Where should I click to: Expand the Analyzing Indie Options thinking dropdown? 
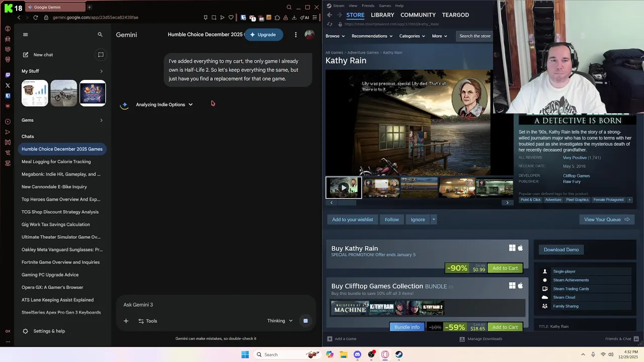coord(164,105)
